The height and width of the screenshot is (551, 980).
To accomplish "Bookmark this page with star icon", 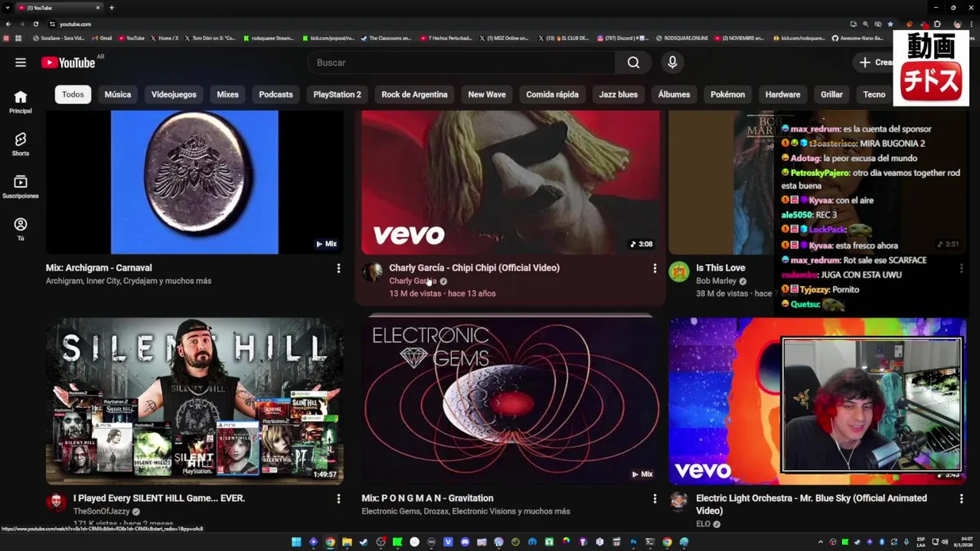I will click(x=890, y=24).
